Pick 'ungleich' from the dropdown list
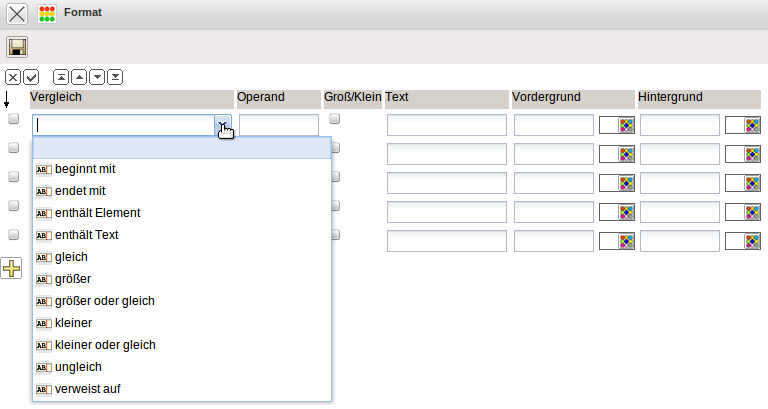 [x=79, y=367]
